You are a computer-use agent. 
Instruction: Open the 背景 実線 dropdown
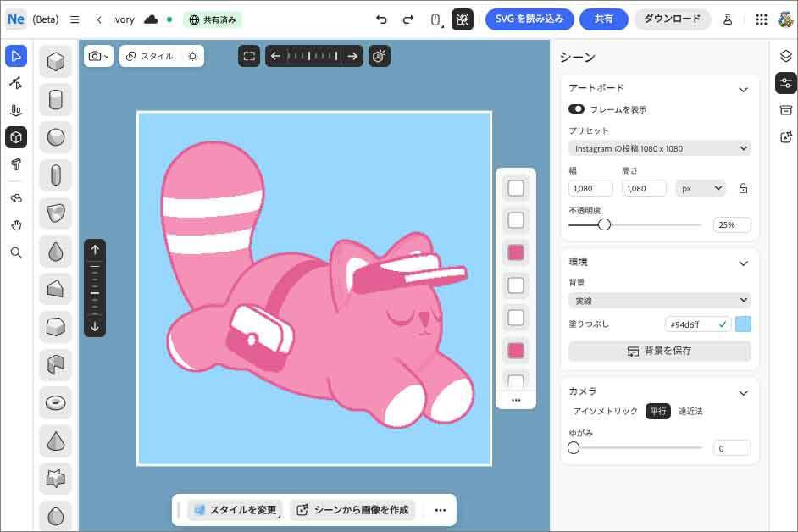point(659,300)
